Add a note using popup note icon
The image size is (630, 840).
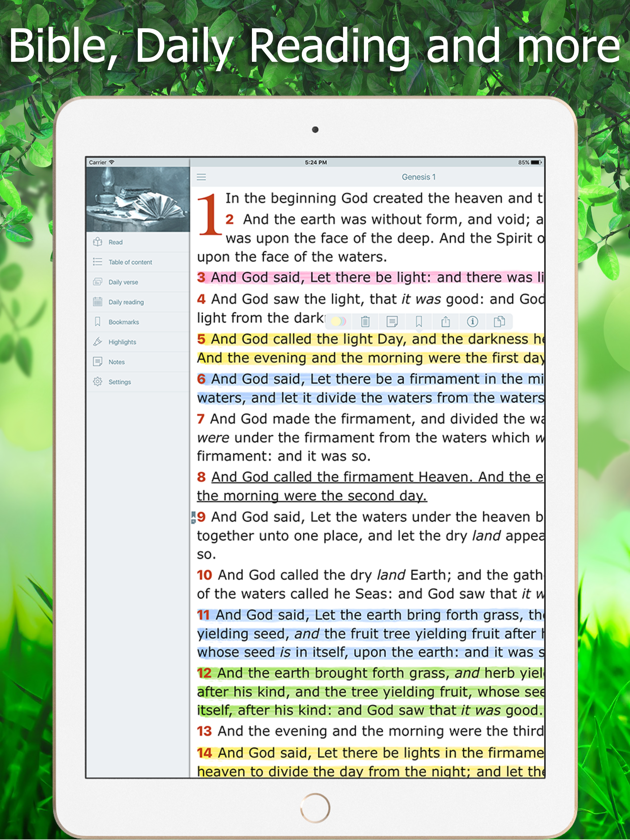coord(392,322)
